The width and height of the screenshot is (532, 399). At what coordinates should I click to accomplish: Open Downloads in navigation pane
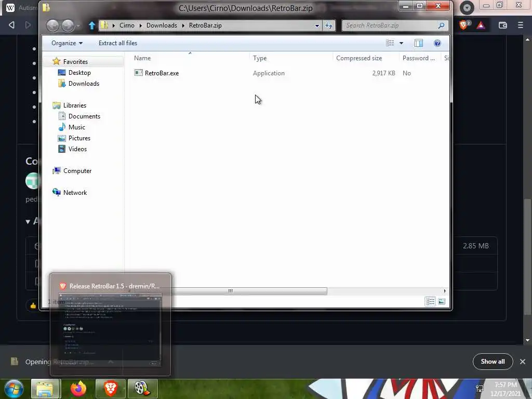click(84, 84)
